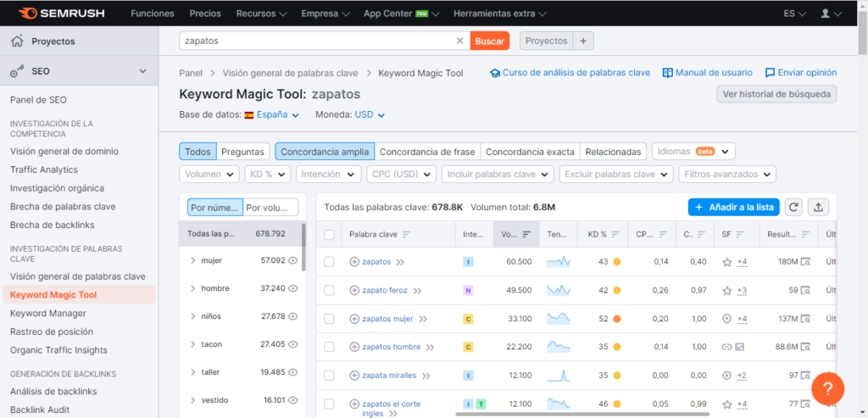Image resolution: width=868 pixels, height=418 pixels.
Task: Expand the niños keyword group
Action: click(x=192, y=317)
